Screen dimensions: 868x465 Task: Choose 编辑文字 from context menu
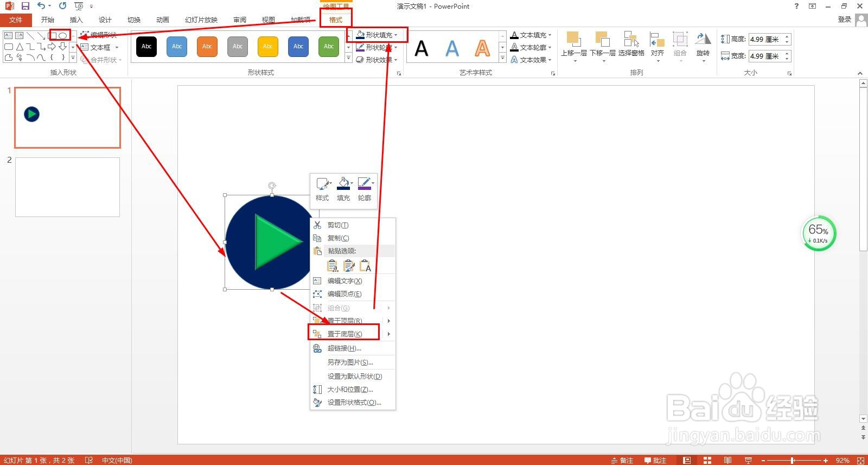pos(353,281)
